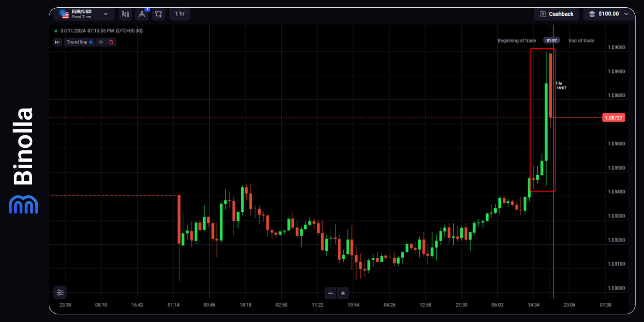Click the Trend line blue color dot
The width and height of the screenshot is (644, 322).
91,42
